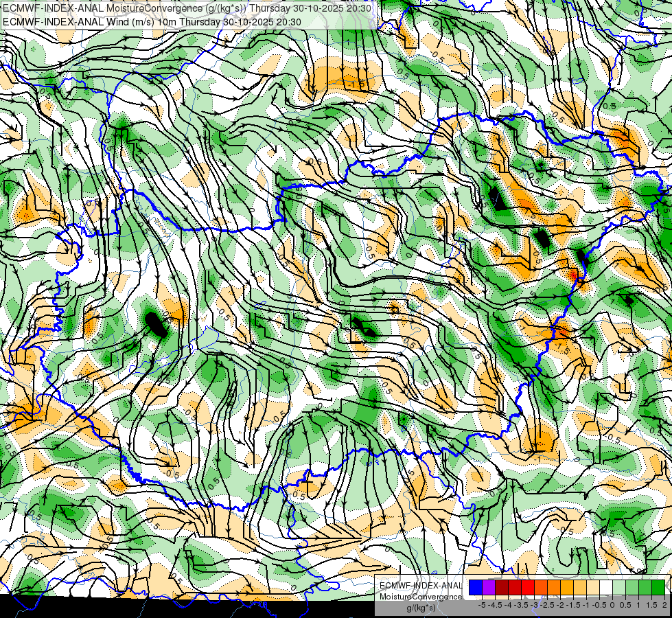Click the -3.5 tick label on the color scale
Screen dimensions: 672x618
tap(521, 605)
